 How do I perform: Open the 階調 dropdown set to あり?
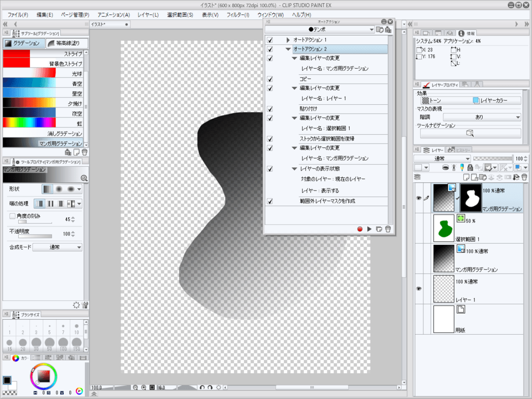click(x=482, y=117)
